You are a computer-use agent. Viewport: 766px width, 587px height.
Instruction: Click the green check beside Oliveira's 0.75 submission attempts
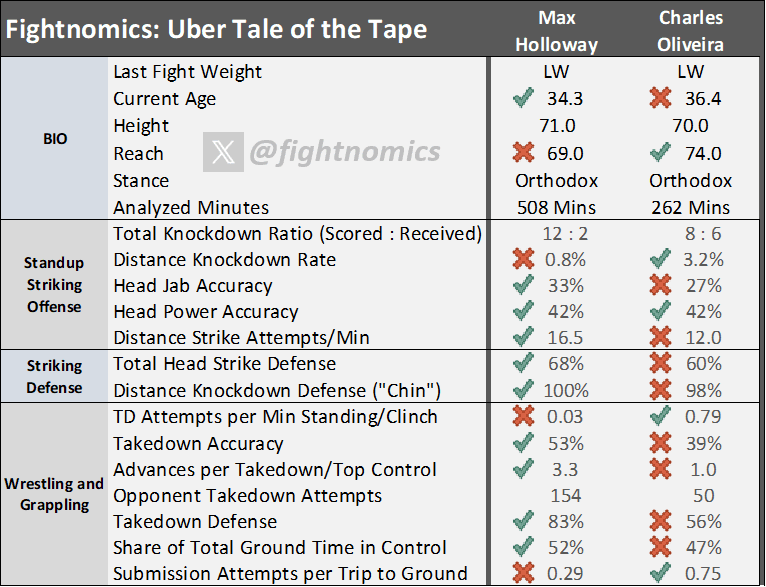pos(656,574)
